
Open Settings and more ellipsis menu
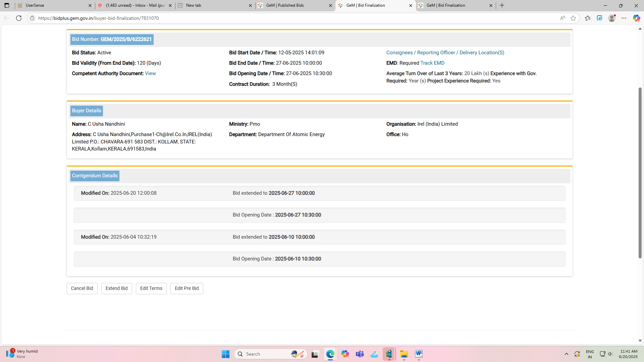624,18
